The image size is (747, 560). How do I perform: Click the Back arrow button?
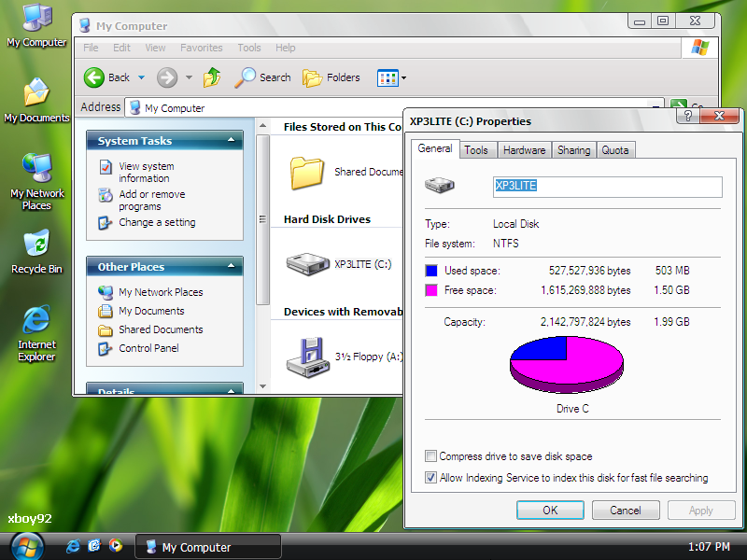(94, 77)
